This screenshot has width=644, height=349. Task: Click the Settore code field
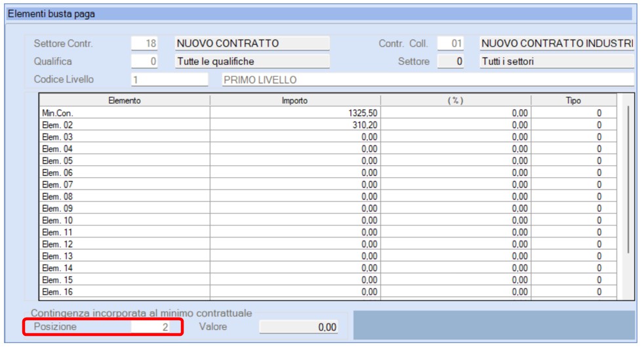(x=451, y=61)
